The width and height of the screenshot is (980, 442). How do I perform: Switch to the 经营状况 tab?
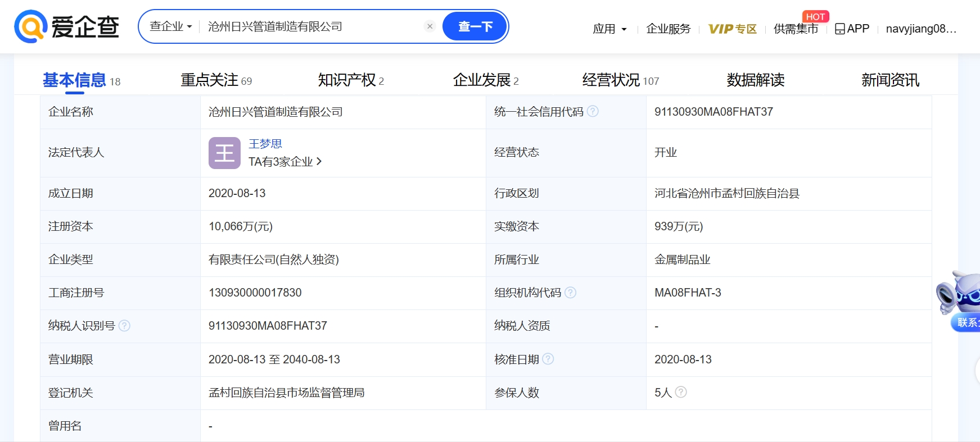tap(621, 80)
